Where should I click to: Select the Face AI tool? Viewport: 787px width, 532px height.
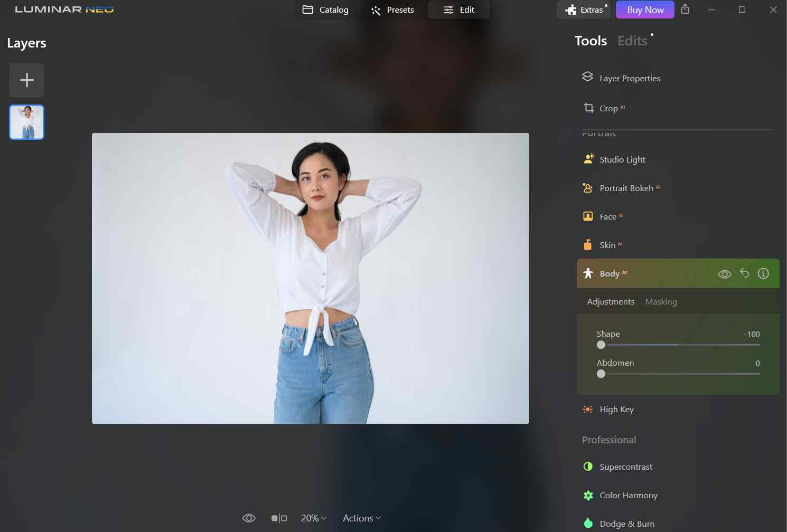pyautogui.click(x=607, y=216)
